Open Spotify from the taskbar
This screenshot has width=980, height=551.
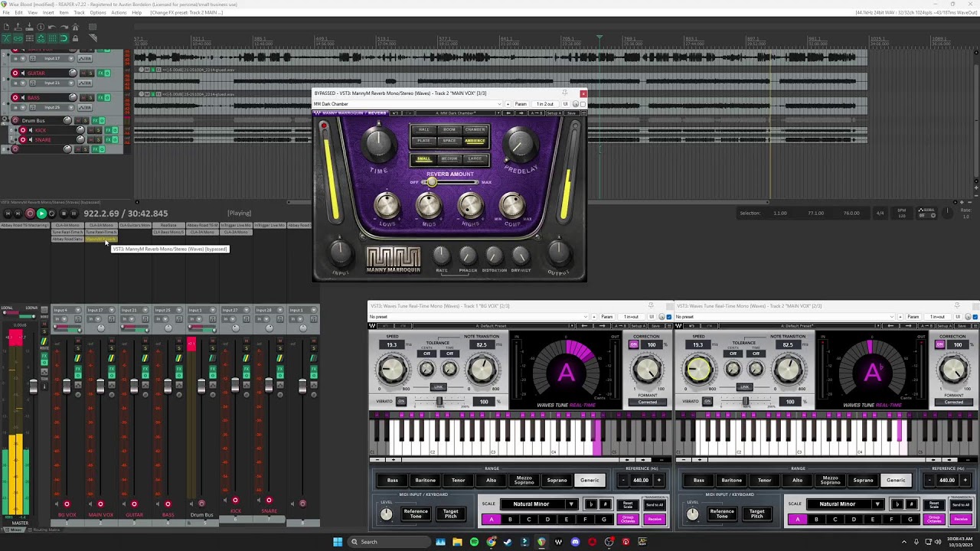pyautogui.click(x=474, y=542)
